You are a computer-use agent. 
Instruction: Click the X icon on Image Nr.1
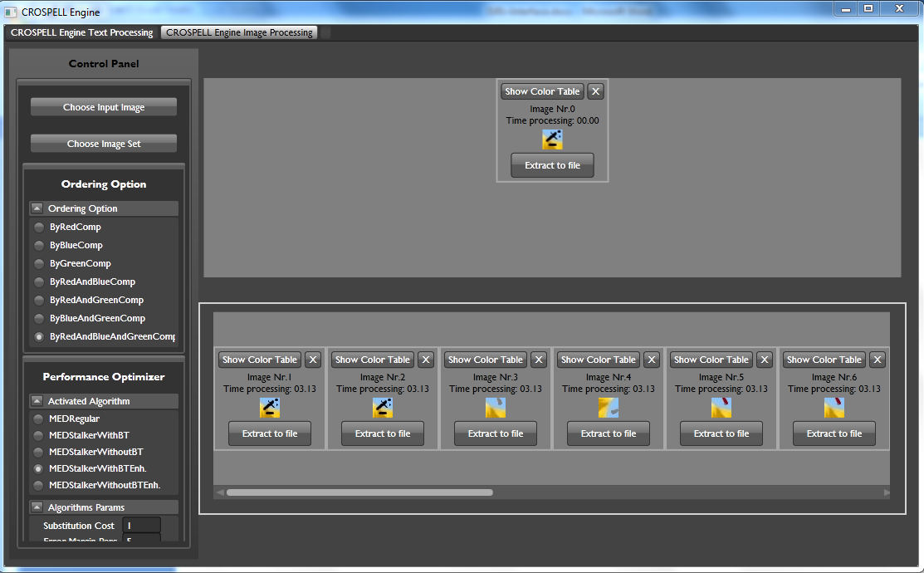(312, 360)
